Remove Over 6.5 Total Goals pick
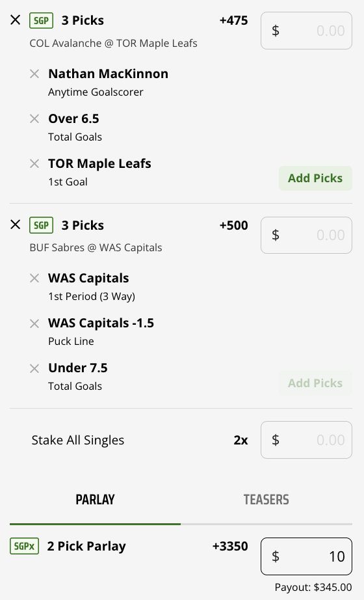364x600 pixels. click(x=34, y=119)
